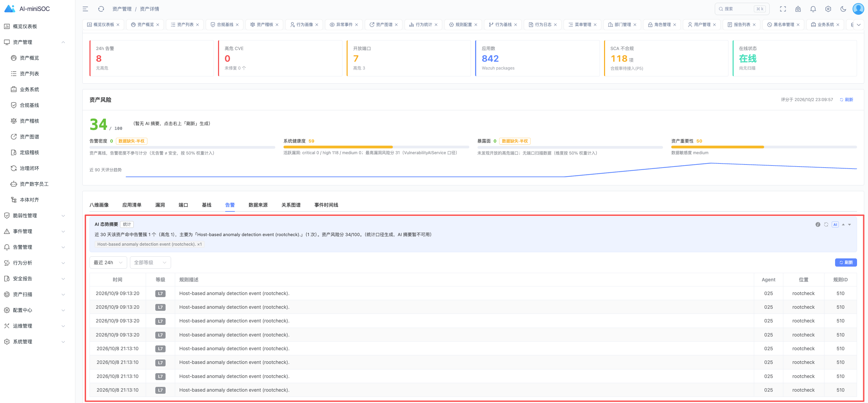Toggle dark mode with the moon icon
Viewport: 868px width, 403px height.
tap(843, 9)
